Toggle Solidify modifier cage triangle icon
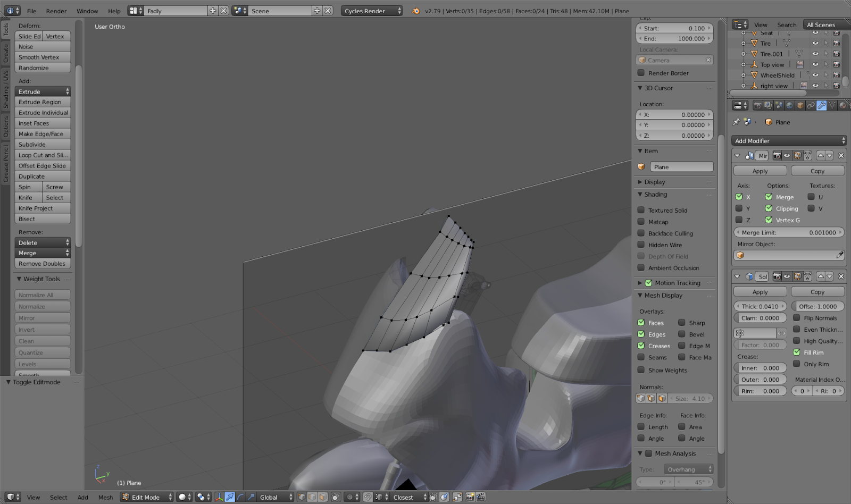 (807, 276)
